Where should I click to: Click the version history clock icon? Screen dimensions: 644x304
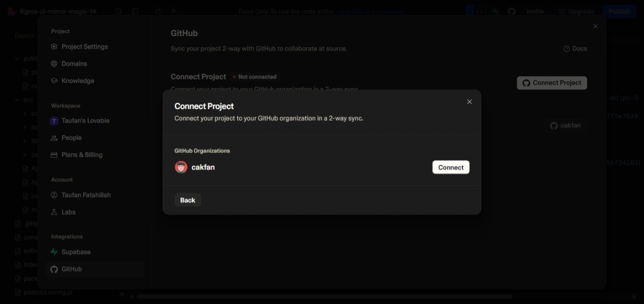(118, 11)
